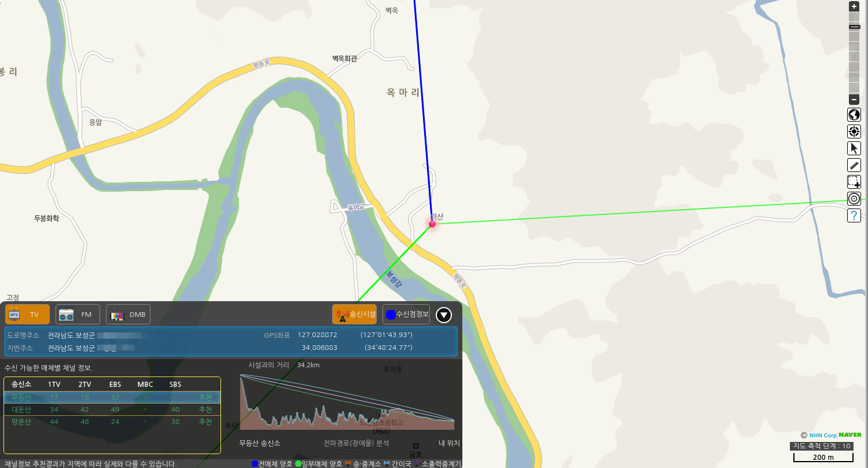Collapse the info panel with the down-arrow

point(444,315)
